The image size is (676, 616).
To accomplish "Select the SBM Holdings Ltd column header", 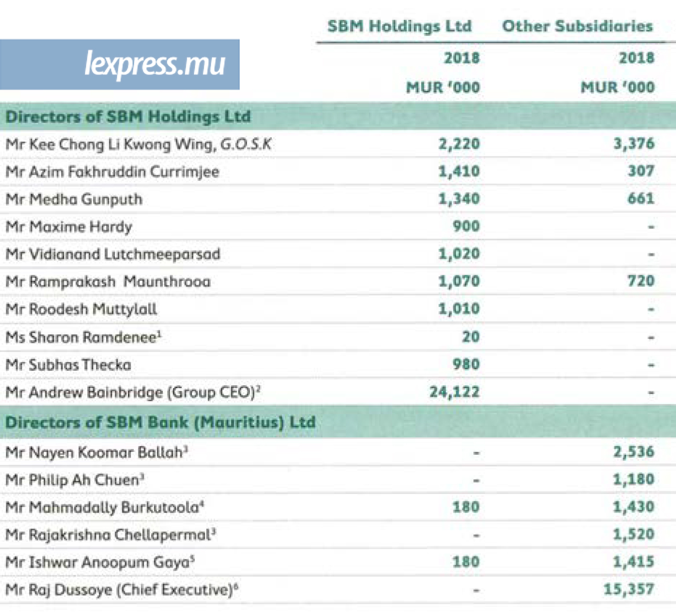I will (399, 26).
